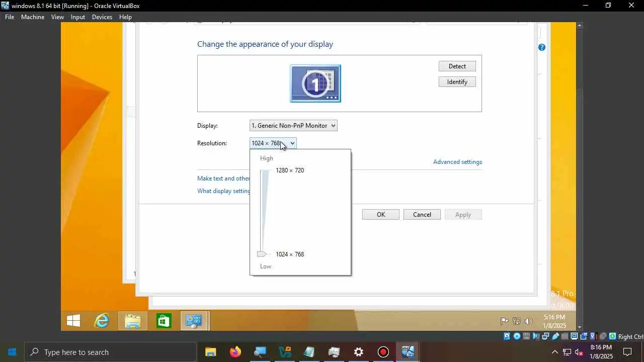644x362 pixels.
Task: Open 'What display settings' help link
Action: (224, 191)
